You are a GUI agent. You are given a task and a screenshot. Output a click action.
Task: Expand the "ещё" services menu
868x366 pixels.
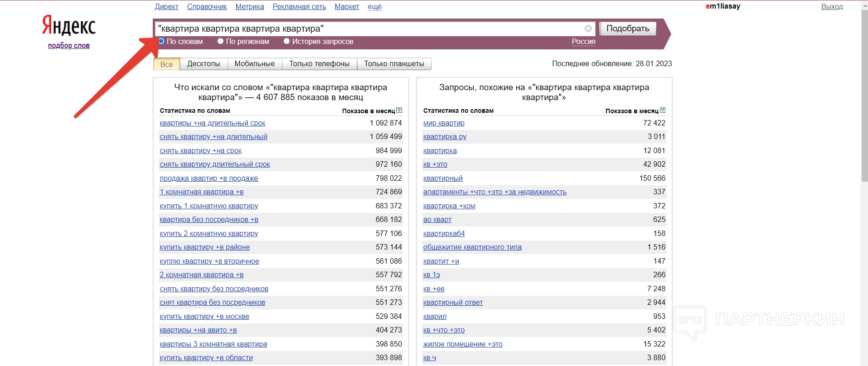click(x=374, y=6)
